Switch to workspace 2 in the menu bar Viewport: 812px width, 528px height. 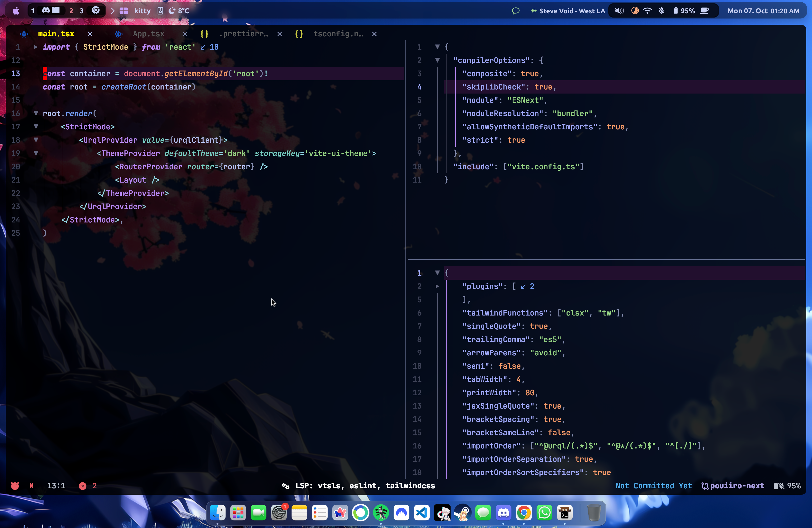71,11
